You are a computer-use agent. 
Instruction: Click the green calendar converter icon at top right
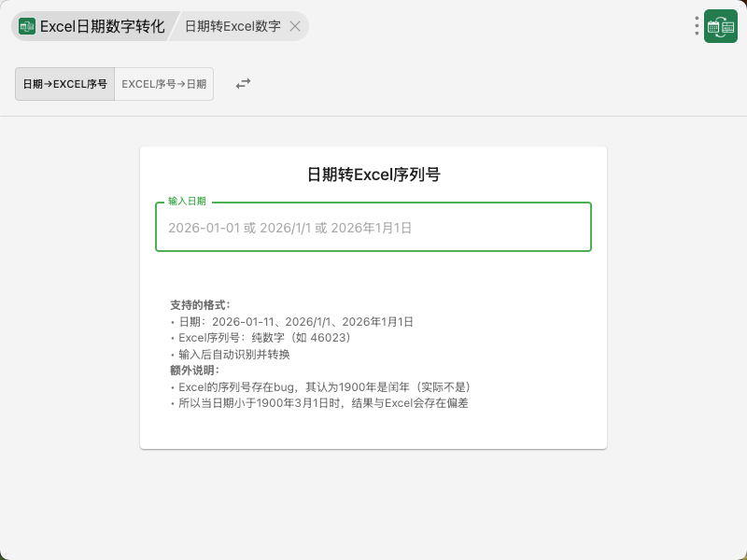pos(720,26)
